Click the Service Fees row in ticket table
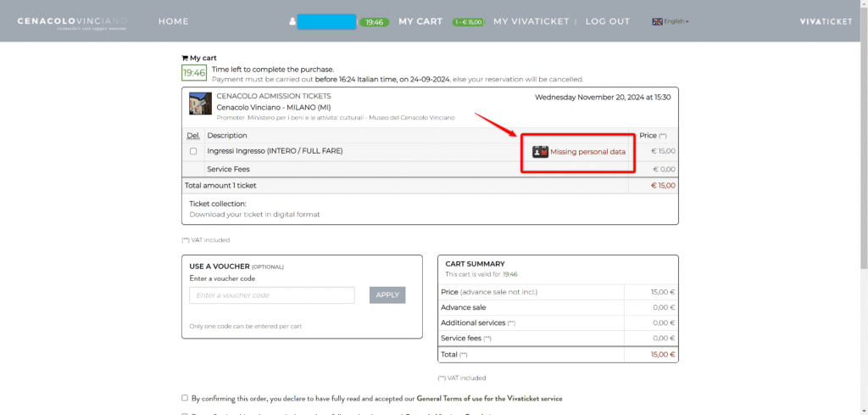 430,169
